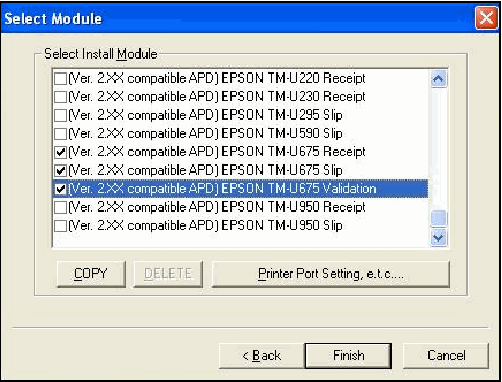
Task: Tick the TM-U295 Slip checkbox
Action: pyautogui.click(x=60, y=116)
